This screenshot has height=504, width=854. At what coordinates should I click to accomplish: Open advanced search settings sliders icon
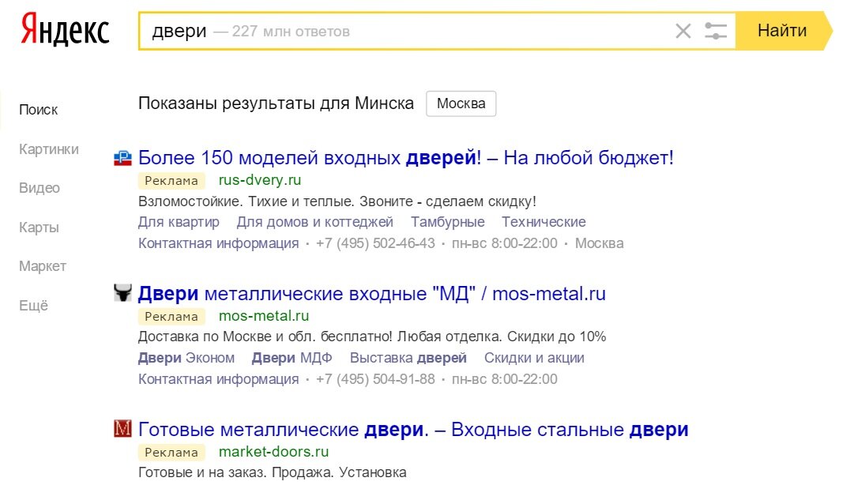715,32
